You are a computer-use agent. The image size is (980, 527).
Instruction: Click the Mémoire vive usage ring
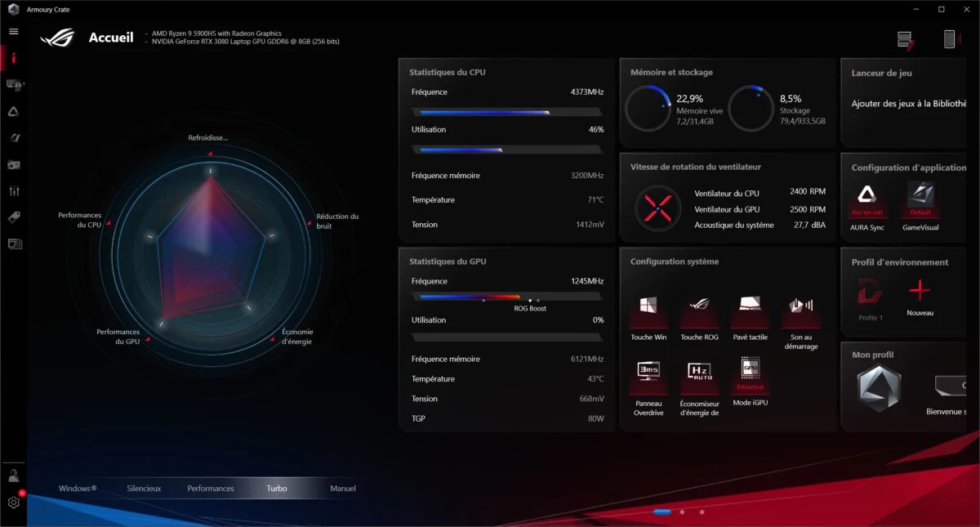(x=648, y=109)
